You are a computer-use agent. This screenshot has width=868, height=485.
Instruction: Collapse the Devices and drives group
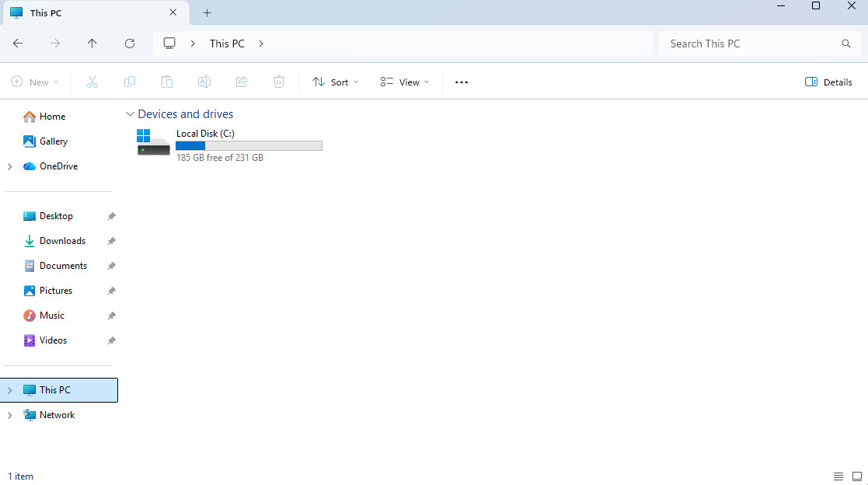(x=130, y=114)
